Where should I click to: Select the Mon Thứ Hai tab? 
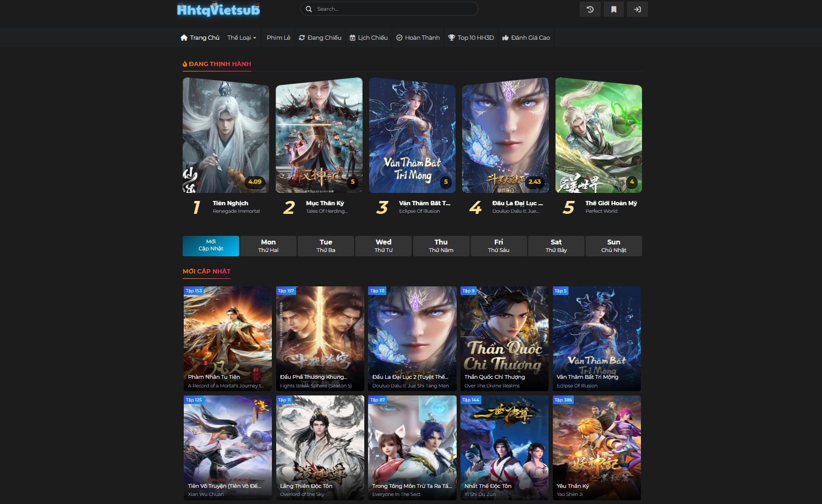tap(268, 246)
